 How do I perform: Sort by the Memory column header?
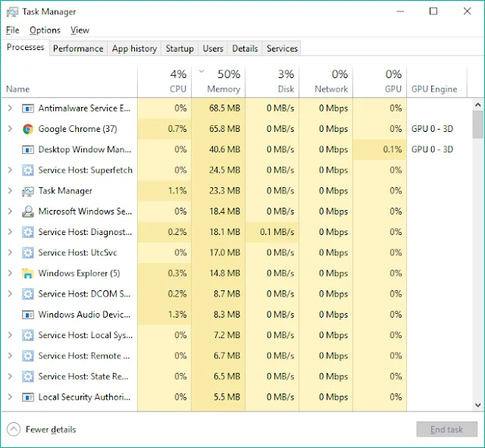click(218, 83)
